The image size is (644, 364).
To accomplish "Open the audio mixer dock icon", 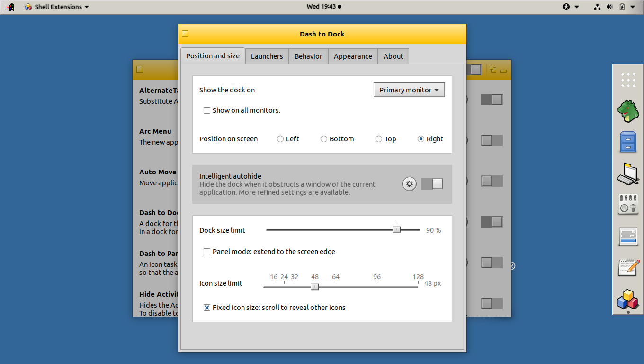I will click(628, 204).
